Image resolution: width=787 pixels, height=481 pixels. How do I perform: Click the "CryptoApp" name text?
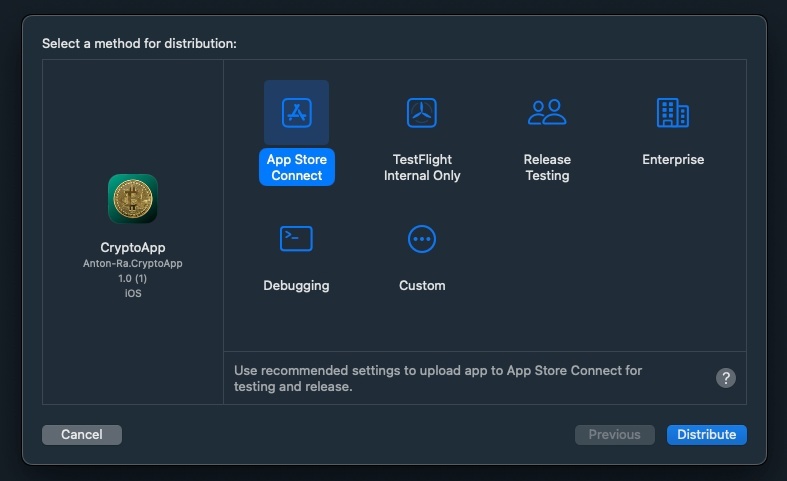point(133,248)
